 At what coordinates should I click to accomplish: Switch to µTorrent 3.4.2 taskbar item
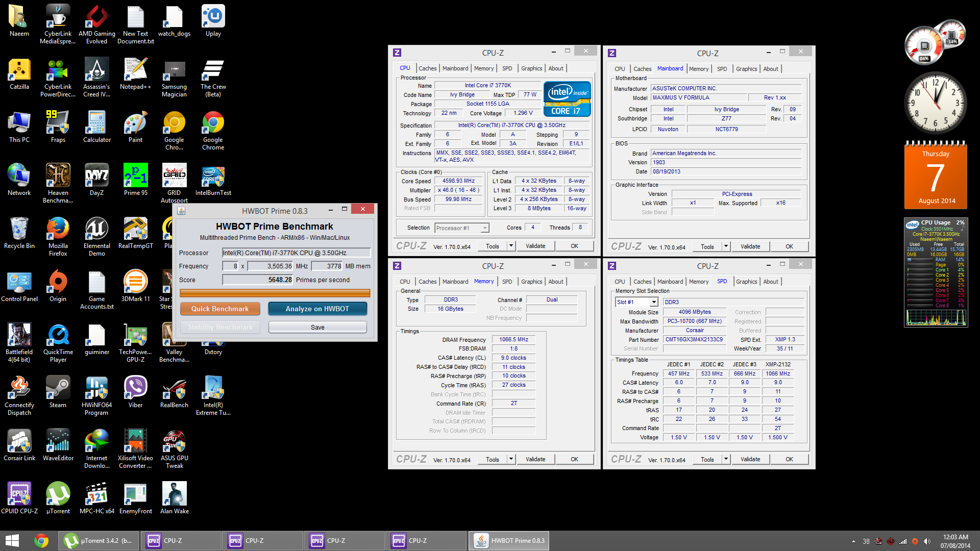pyautogui.click(x=98, y=541)
